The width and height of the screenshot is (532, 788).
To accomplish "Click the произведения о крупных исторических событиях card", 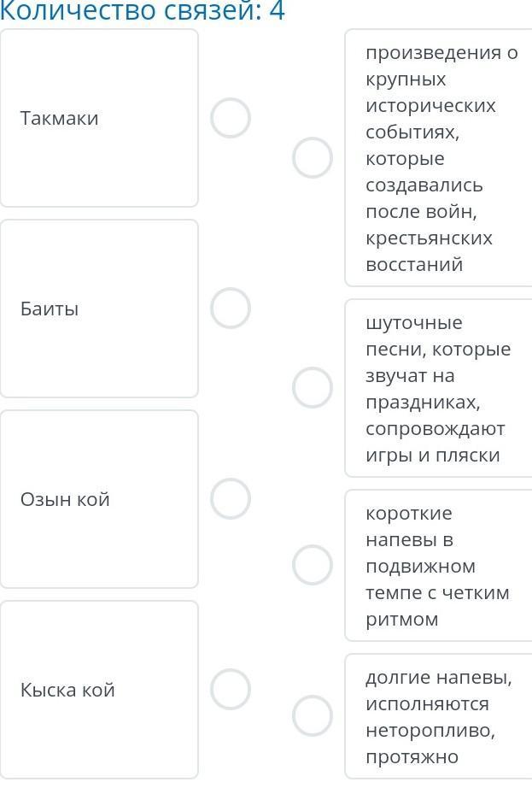I will pos(441,158).
